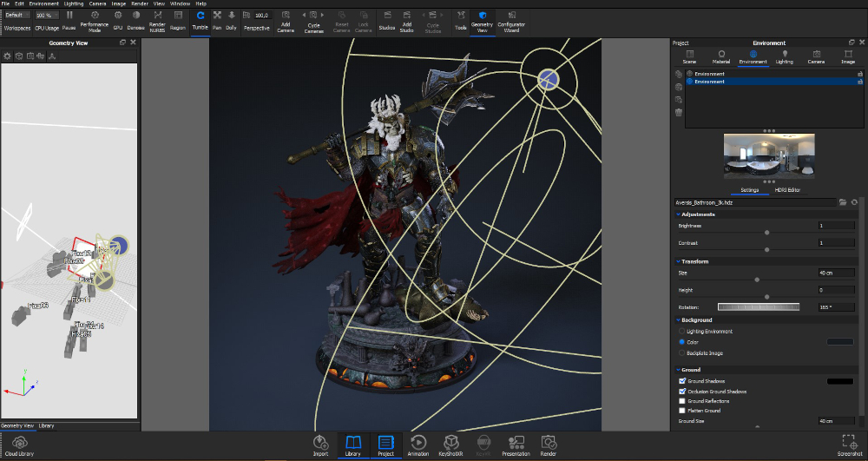Click the Size value field
868x461 pixels.
click(836, 273)
